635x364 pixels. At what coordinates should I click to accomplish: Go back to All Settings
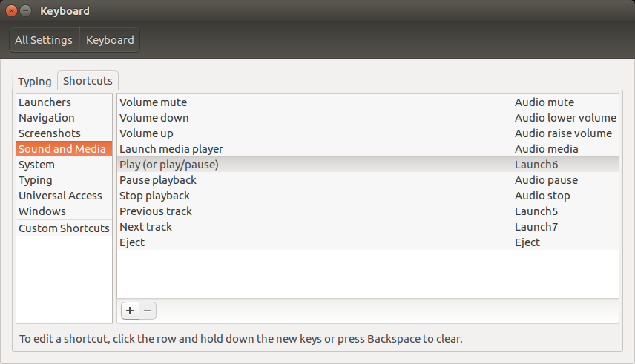(x=45, y=40)
